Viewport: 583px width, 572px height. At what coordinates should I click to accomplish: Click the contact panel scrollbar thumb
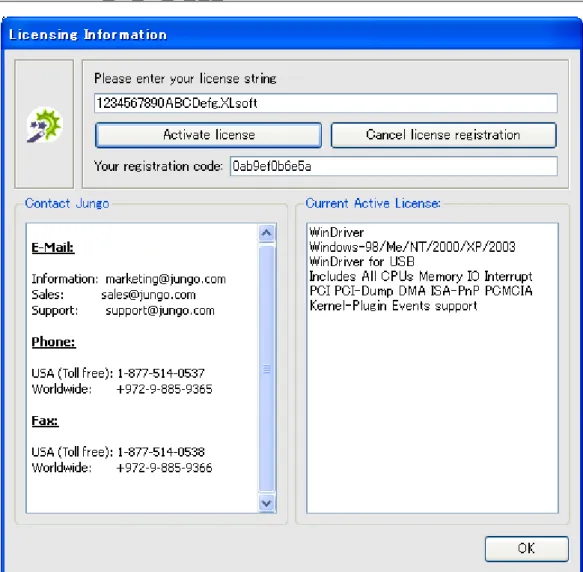[266, 368]
